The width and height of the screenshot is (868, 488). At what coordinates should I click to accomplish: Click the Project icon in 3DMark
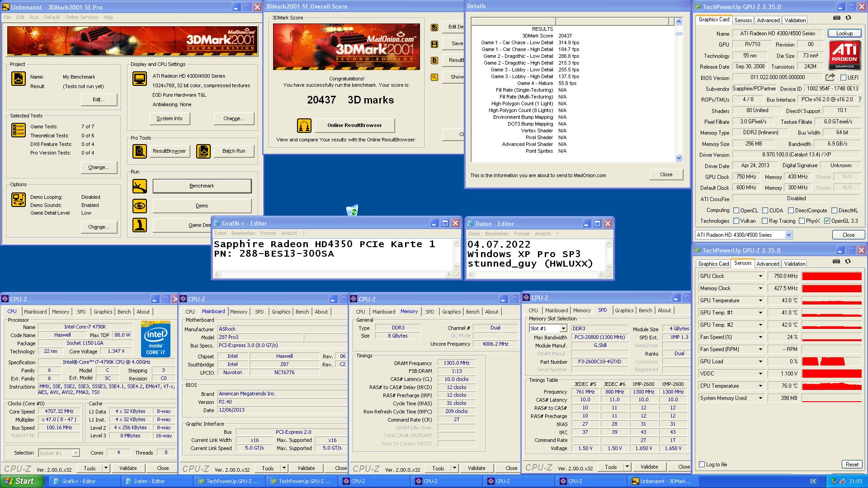(x=19, y=79)
